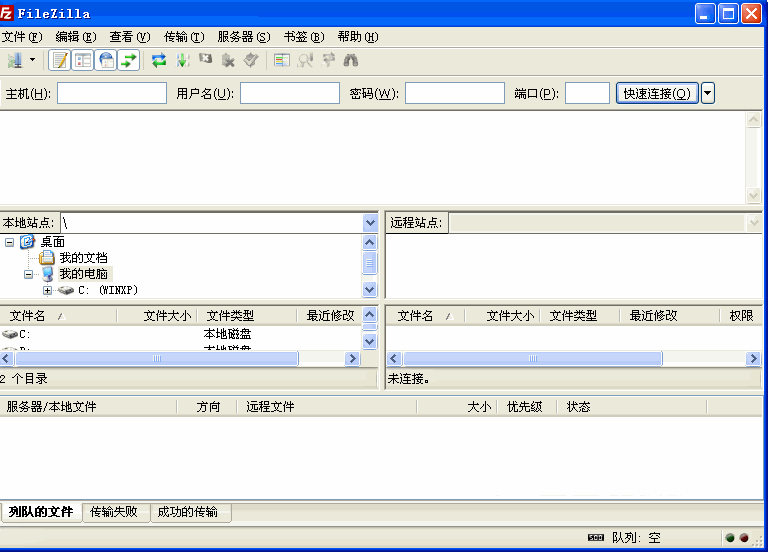The width and height of the screenshot is (769, 553).
Task: Click the remote file list left scroll arrow
Action: pos(394,358)
